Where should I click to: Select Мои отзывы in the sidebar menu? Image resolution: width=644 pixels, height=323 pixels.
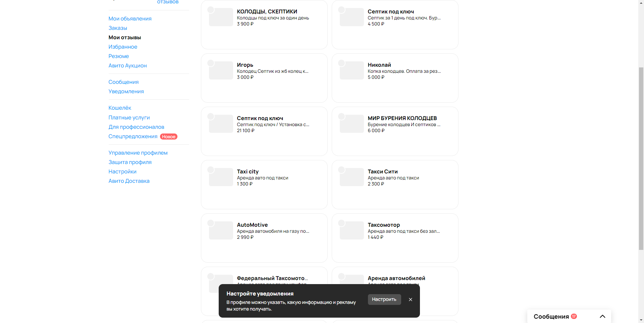[x=124, y=38]
